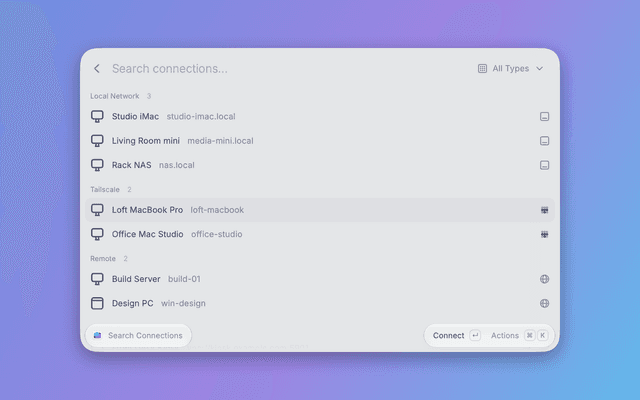The height and width of the screenshot is (400, 640).
Task: Click the Search Connections pill
Action: point(138,336)
